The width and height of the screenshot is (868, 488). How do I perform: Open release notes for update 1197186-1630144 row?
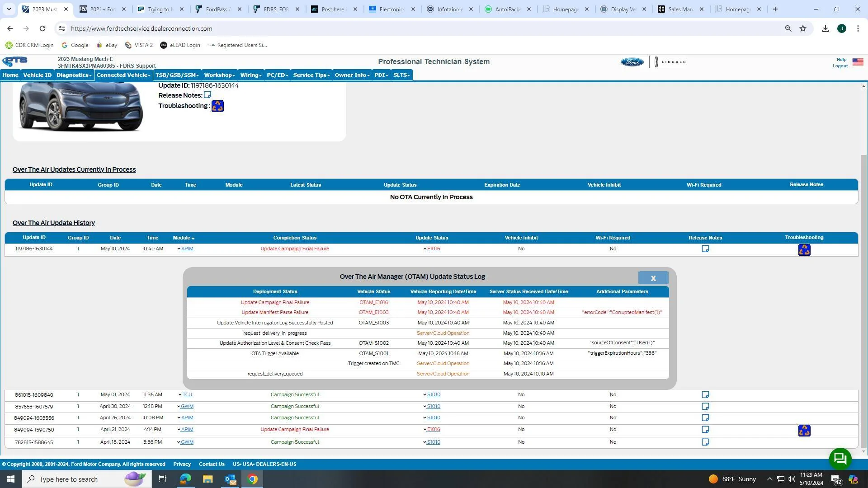(705, 249)
